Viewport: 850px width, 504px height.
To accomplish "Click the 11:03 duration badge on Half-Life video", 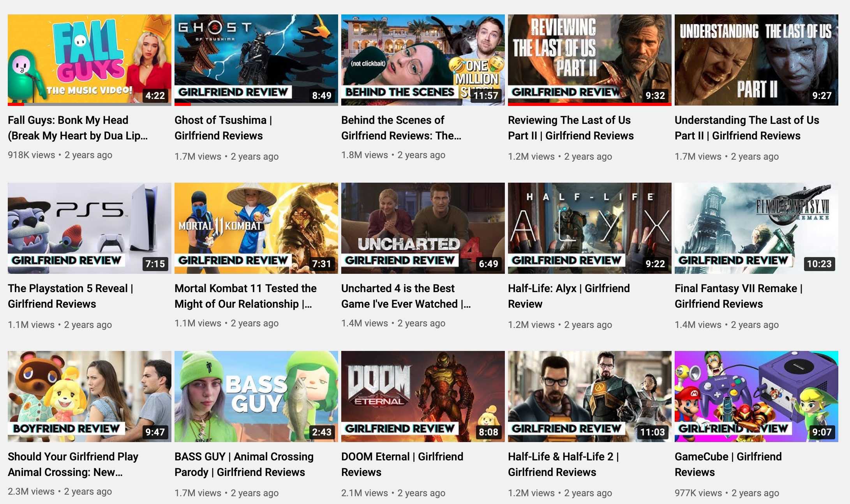I will (x=652, y=432).
